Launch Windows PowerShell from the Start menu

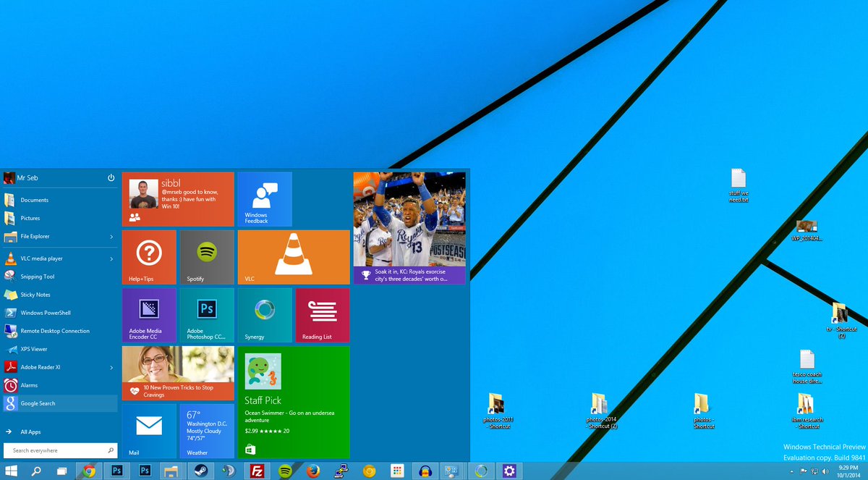point(46,312)
